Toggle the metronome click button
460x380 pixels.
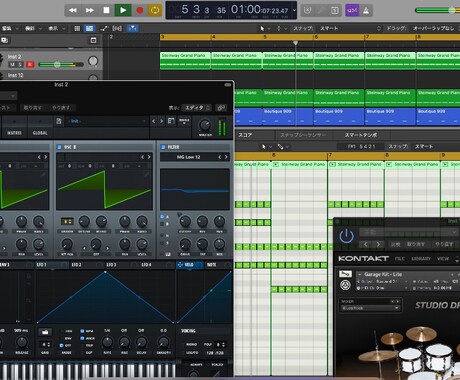click(x=366, y=10)
